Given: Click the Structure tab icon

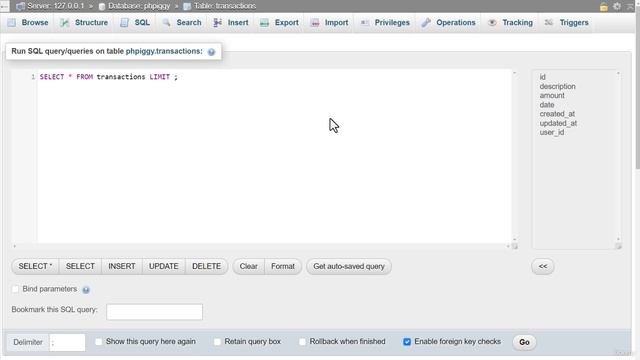Looking at the screenshot, I should point(64,23).
